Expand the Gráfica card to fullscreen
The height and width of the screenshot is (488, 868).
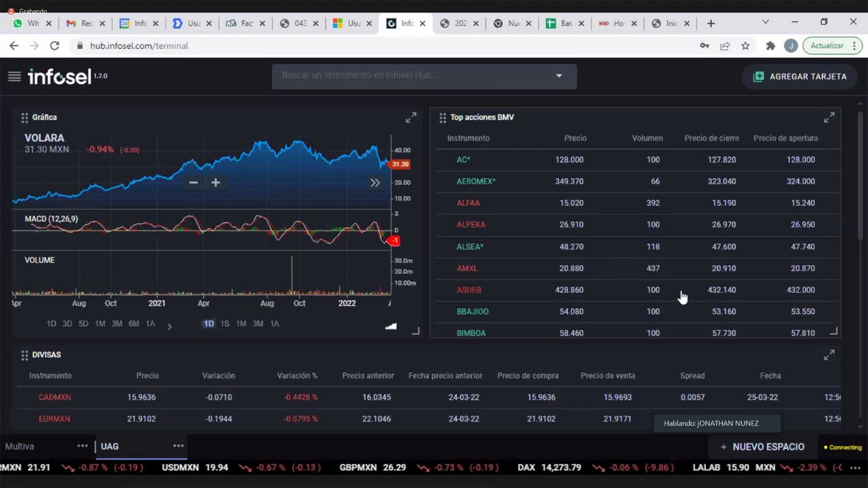[411, 118]
